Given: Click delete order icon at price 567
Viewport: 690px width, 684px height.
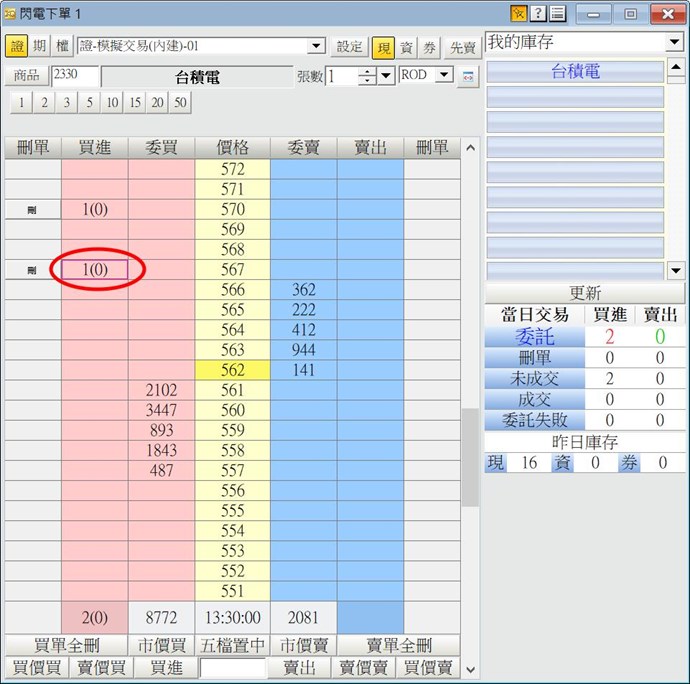Looking at the screenshot, I should pos(31,270).
